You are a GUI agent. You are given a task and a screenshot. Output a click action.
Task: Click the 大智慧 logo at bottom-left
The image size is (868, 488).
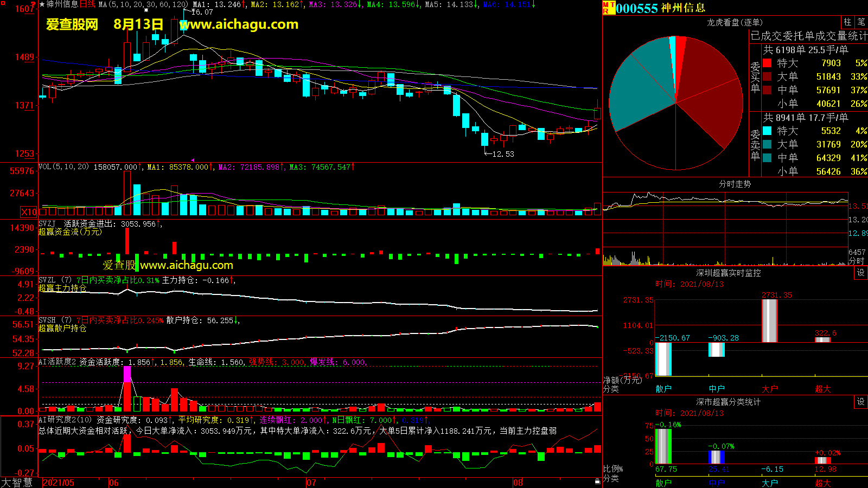pyautogui.click(x=17, y=483)
